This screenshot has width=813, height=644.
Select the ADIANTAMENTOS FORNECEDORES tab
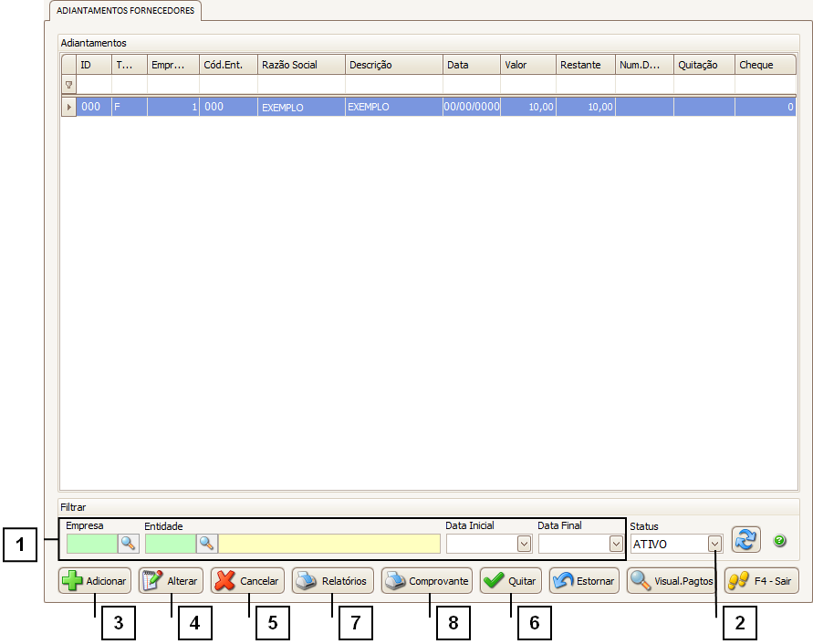point(125,10)
